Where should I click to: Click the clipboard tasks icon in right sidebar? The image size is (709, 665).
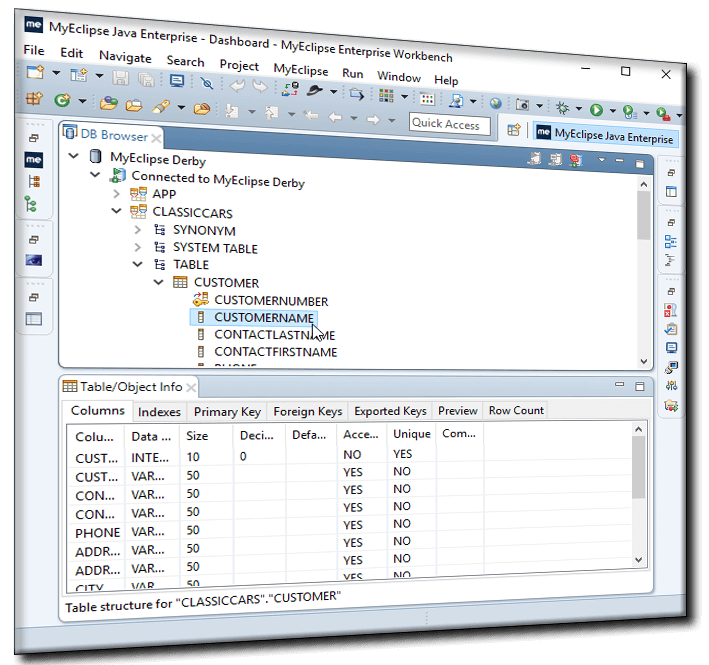[671, 329]
